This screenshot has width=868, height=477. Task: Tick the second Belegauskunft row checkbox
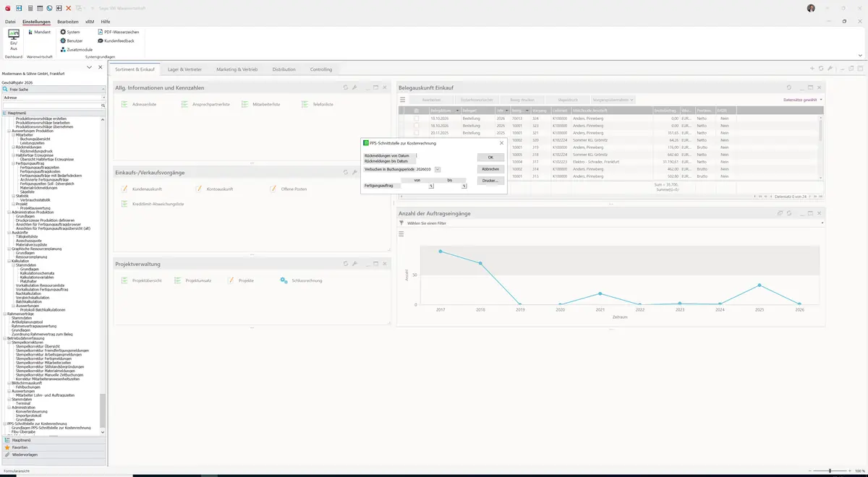(416, 125)
